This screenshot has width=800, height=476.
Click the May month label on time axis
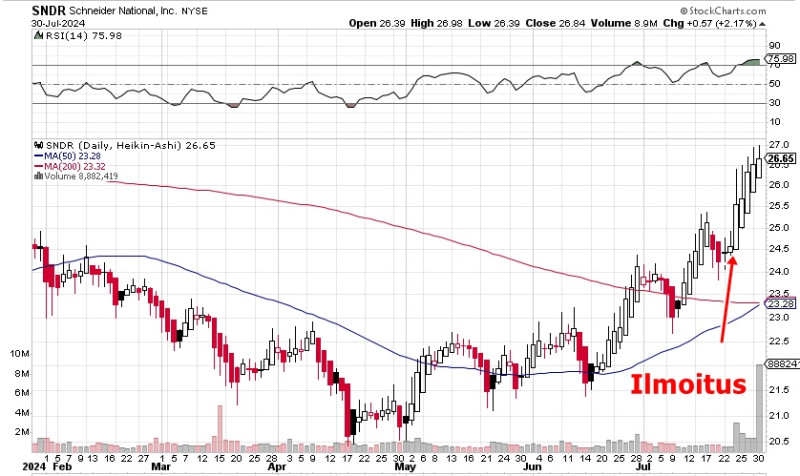point(405,467)
